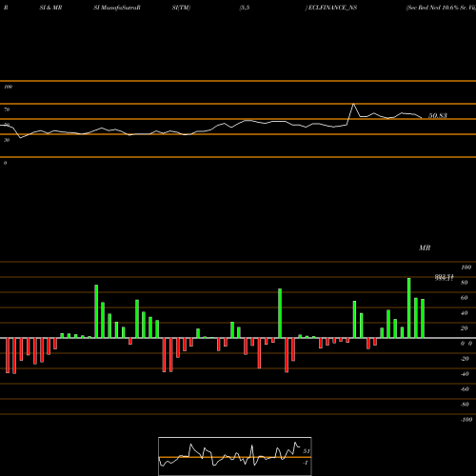476x476 pixels.
Task: Click the tallest green MR bar near the right
Action: pos(409,307)
